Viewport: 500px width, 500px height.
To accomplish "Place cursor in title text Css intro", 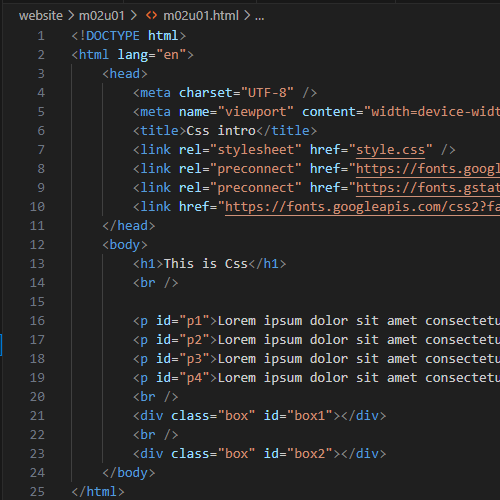I will pos(221,131).
